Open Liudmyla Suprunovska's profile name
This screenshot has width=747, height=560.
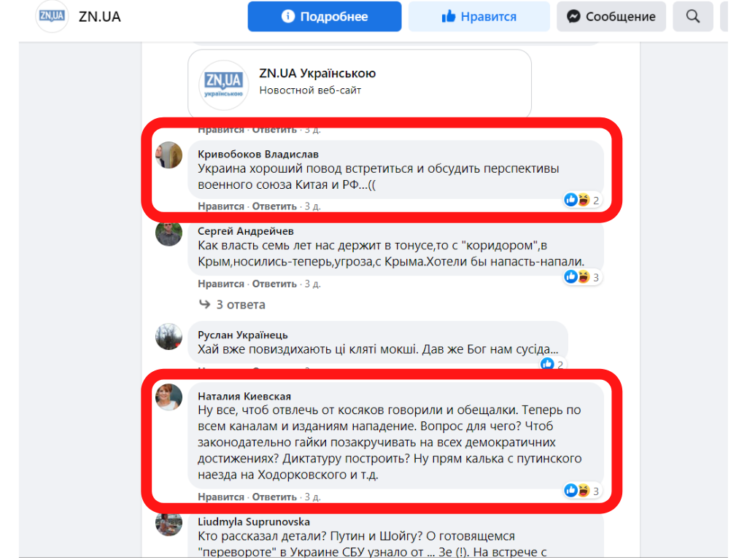(x=254, y=522)
